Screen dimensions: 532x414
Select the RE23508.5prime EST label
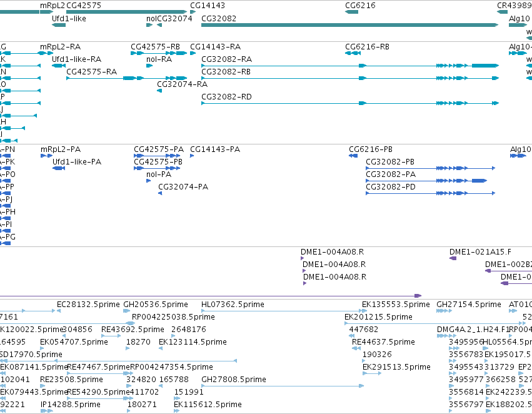[x=72, y=380]
